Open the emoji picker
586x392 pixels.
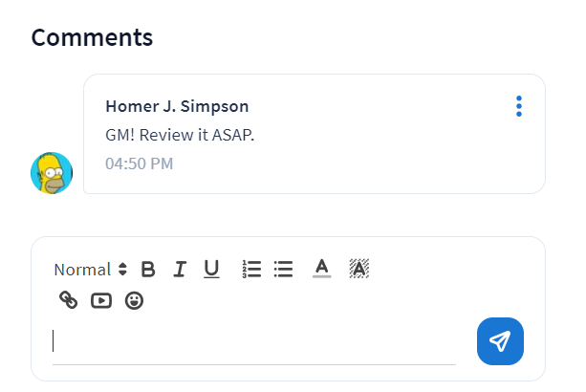click(134, 300)
